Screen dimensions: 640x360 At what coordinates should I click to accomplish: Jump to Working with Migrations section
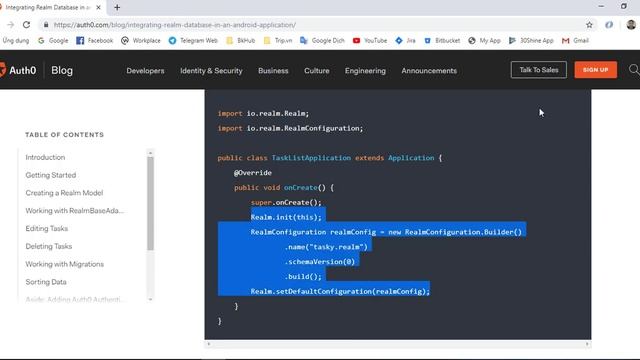tap(64, 264)
